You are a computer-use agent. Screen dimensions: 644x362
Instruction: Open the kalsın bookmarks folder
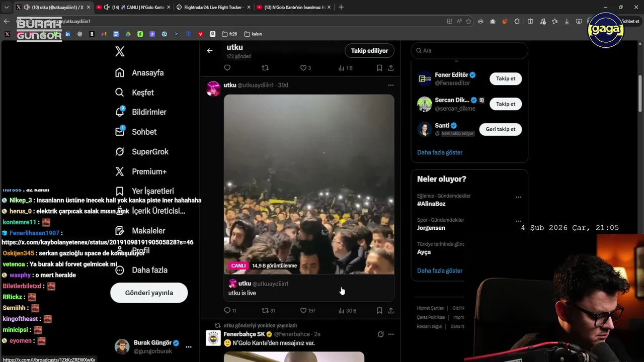pyautogui.click(x=253, y=34)
